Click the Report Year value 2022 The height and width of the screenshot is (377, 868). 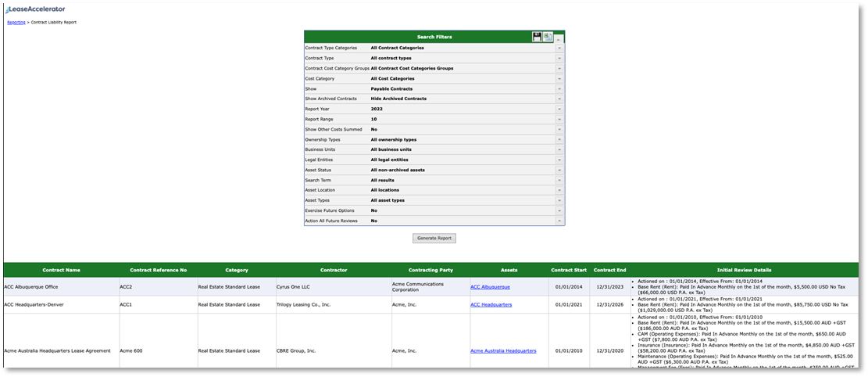tap(377, 109)
